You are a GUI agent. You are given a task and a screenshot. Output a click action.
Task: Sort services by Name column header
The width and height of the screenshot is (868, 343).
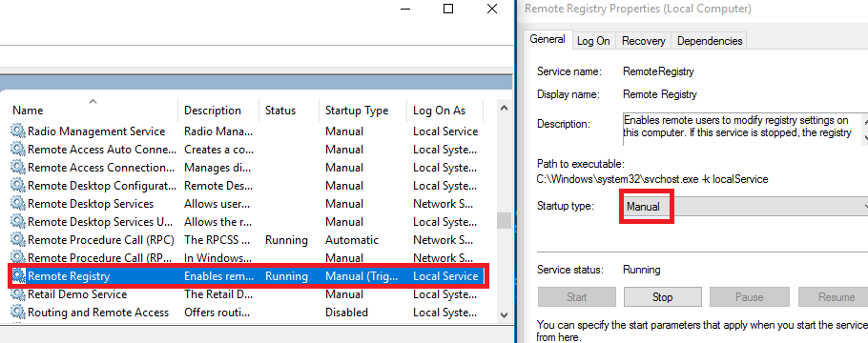93,111
